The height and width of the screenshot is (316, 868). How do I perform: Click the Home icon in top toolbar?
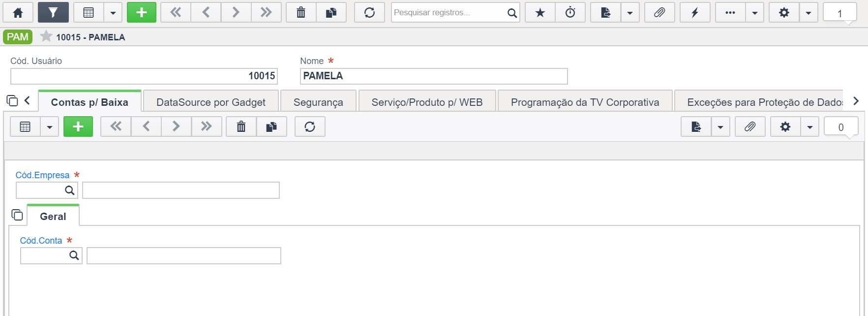coord(18,13)
